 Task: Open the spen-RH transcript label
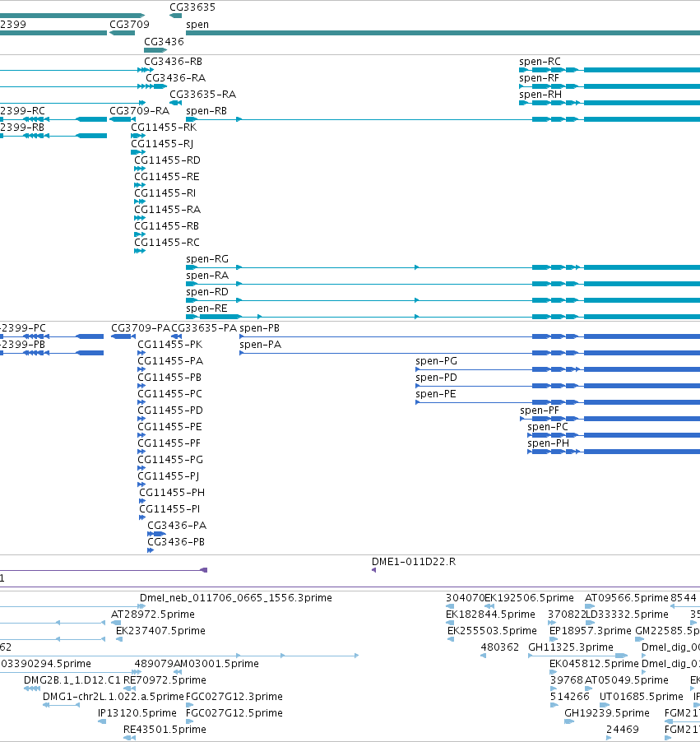[x=540, y=95]
